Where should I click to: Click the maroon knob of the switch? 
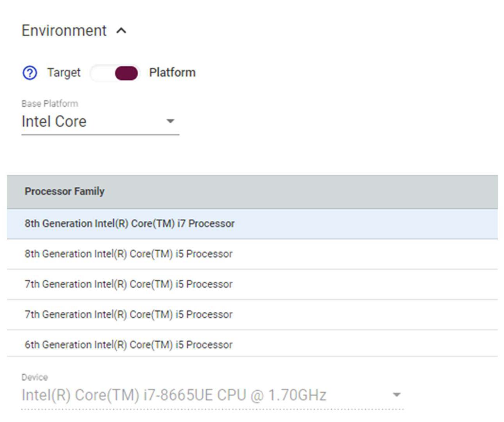126,73
